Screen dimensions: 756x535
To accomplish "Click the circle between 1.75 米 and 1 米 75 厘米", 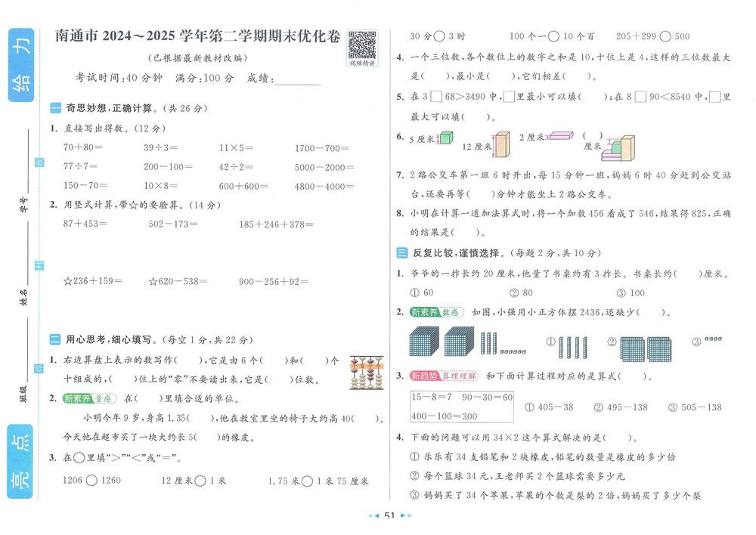I will point(307,481).
